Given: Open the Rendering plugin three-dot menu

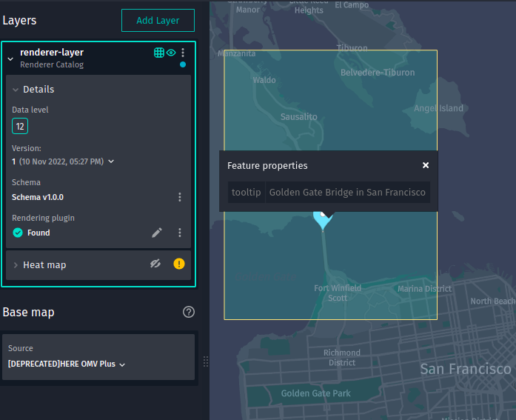Looking at the screenshot, I should pos(180,233).
